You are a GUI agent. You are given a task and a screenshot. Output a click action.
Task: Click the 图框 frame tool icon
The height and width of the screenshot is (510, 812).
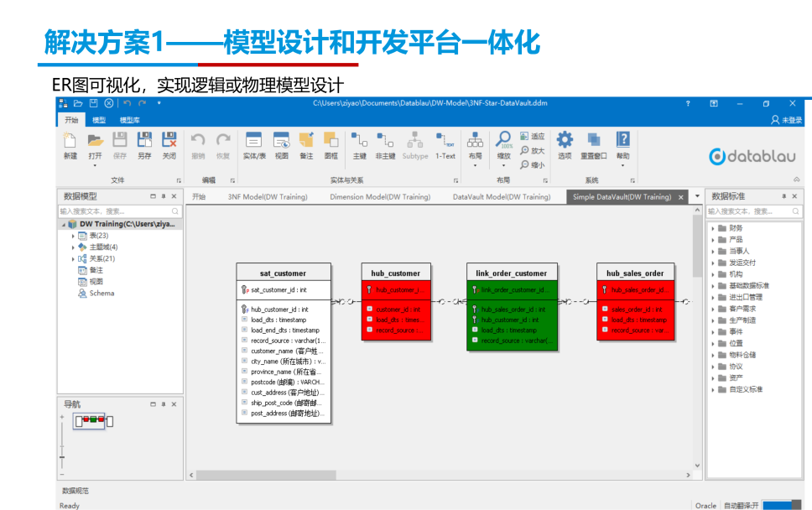(x=331, y=141)
